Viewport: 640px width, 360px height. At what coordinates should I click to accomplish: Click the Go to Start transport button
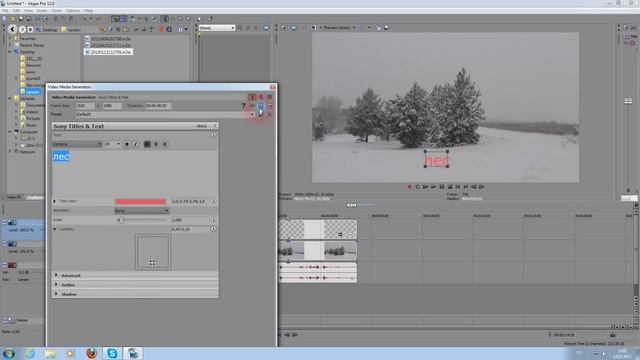458,187
